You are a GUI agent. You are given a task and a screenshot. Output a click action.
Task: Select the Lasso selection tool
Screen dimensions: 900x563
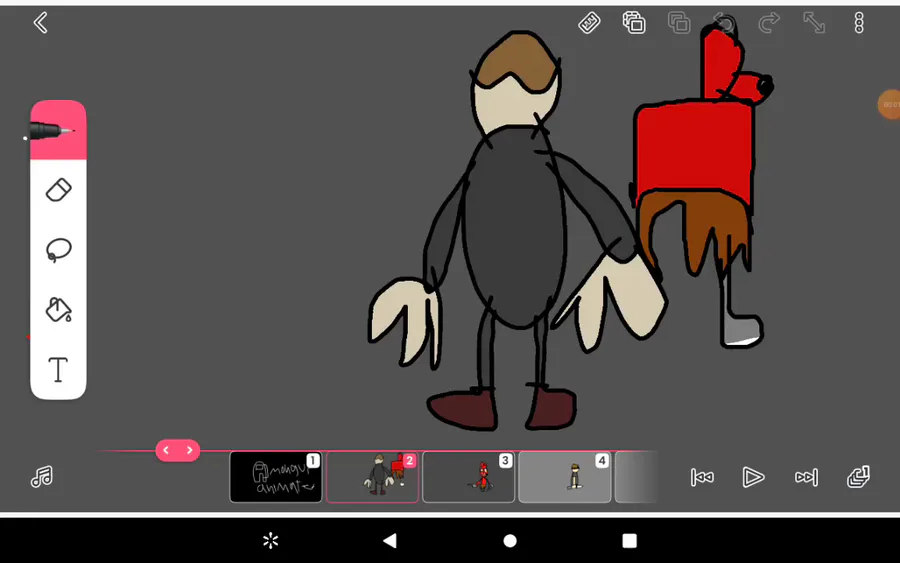[58, 250]
